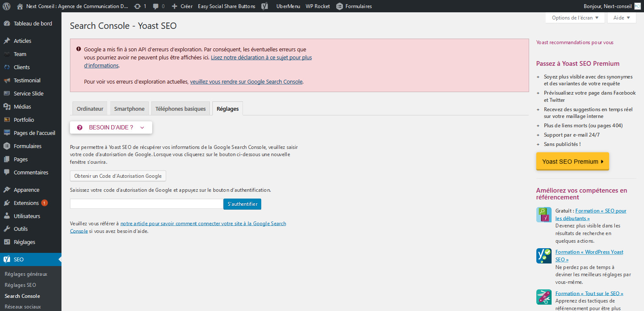Click the WordPress logo in admin bar

click(x=6, y=6)
